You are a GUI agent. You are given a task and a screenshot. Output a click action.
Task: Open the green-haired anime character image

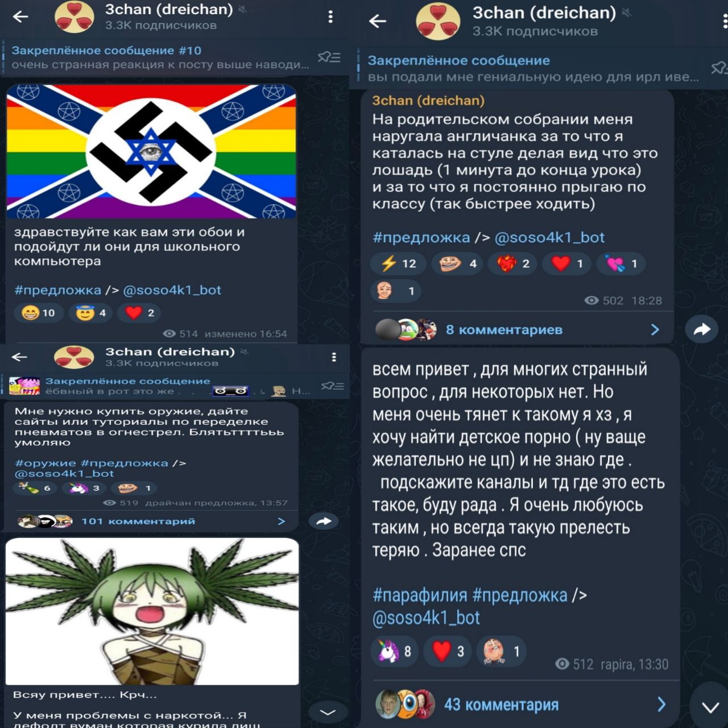152,611
